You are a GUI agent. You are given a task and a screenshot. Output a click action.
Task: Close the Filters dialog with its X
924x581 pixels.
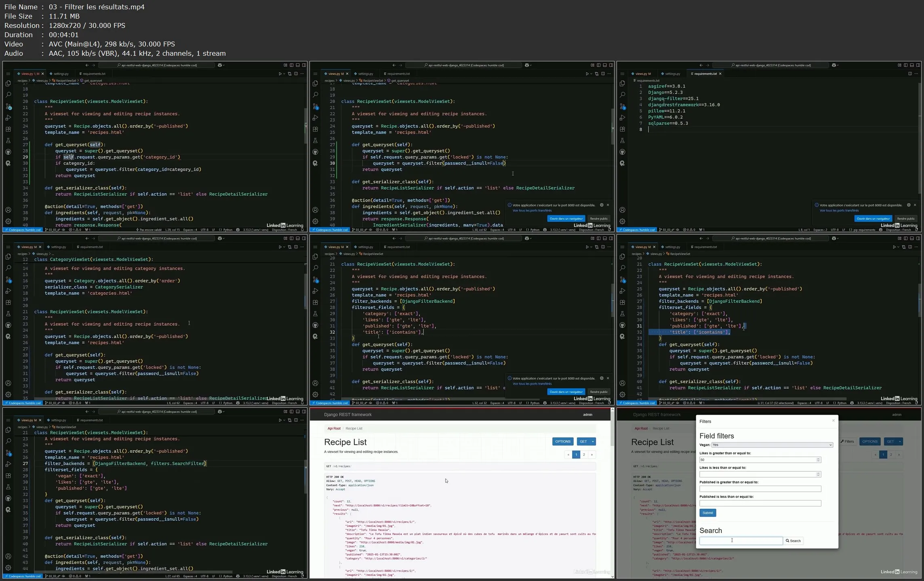[x=833, y=421]
